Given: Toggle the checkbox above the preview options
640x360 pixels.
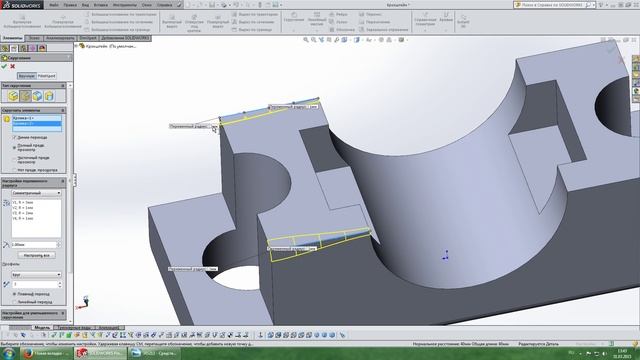Looking at the screenshot, I should (15, 138).
